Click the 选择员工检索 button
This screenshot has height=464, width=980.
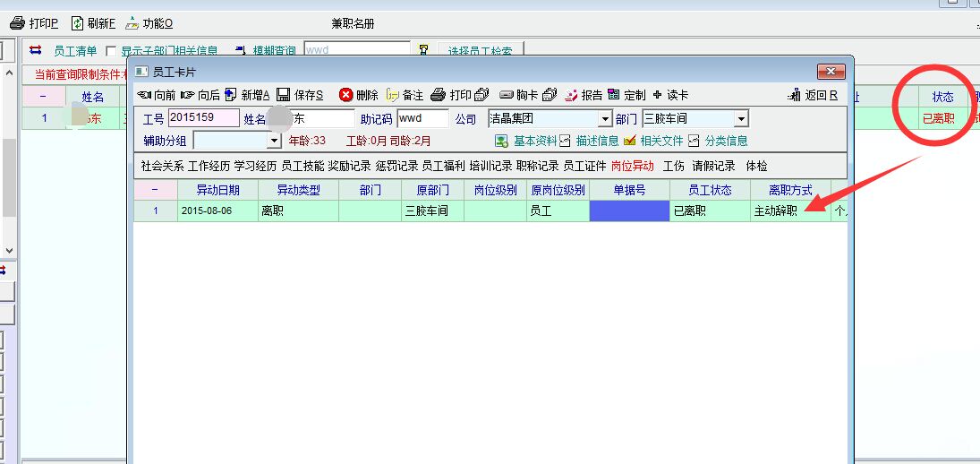coord(480,52)
